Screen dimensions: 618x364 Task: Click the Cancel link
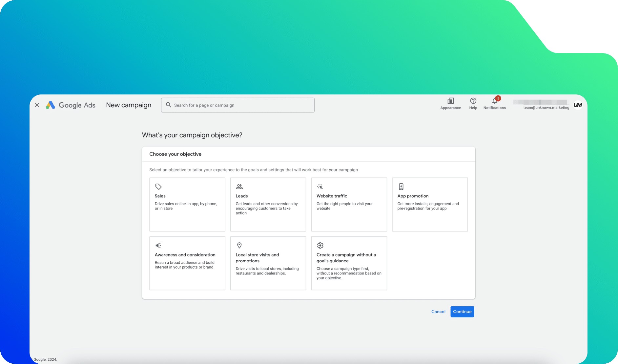click(438, 312)
